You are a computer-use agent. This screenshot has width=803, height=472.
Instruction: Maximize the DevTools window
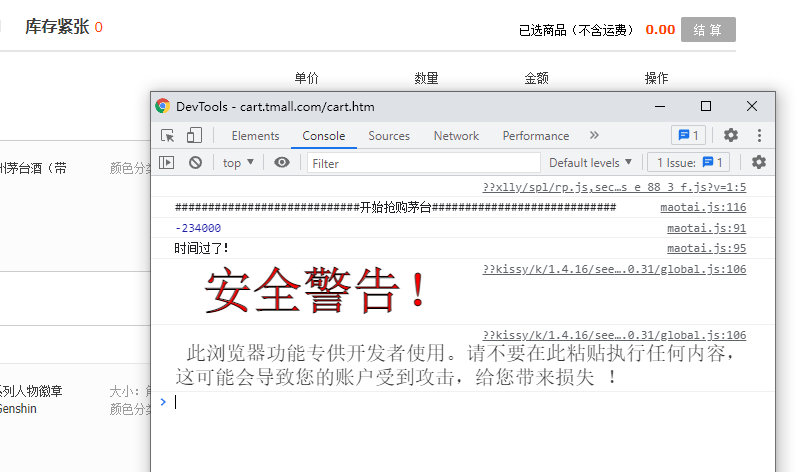click(x=706, y=106)
